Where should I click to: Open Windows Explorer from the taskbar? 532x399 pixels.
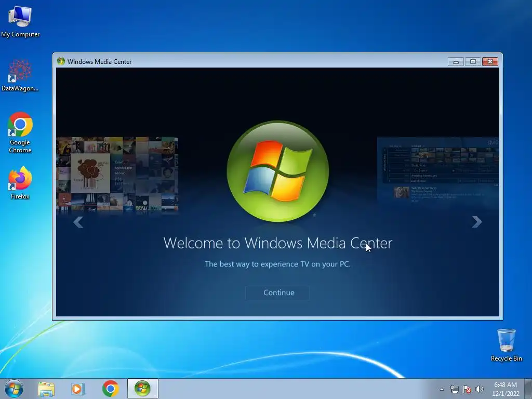coord(46,389)
